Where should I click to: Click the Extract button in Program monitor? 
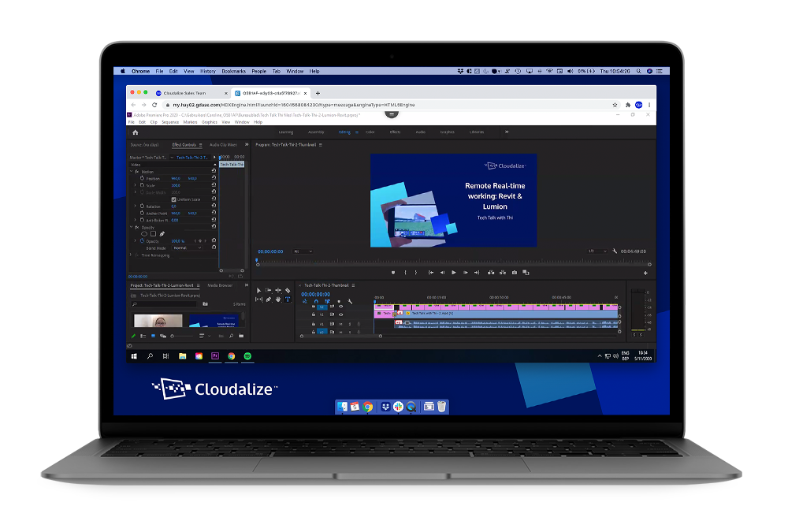click(503, 273)
